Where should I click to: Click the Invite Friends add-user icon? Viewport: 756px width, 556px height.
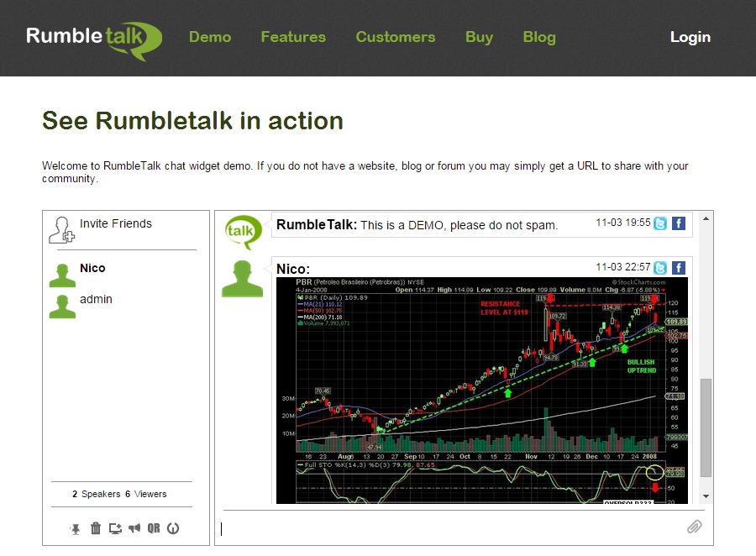point(61,230)
